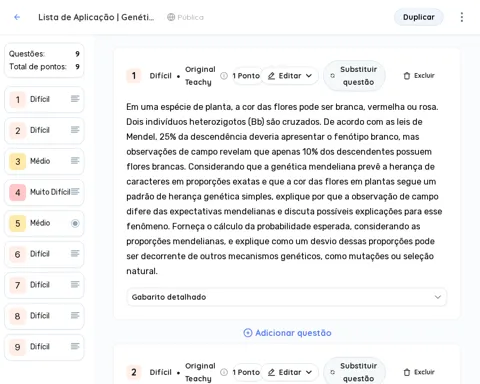480x384 pixels.
Task: Click Adicionar questão link
Action: (287, 333)
